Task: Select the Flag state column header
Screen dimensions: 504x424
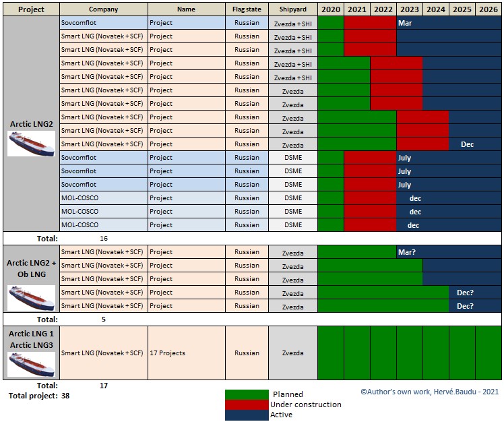Action: [x=247, y=9]
